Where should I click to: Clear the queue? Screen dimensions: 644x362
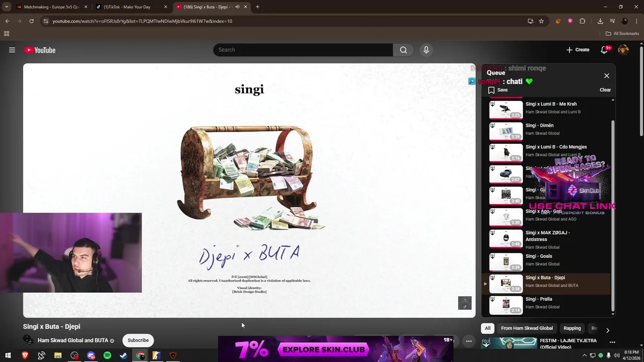605,90
